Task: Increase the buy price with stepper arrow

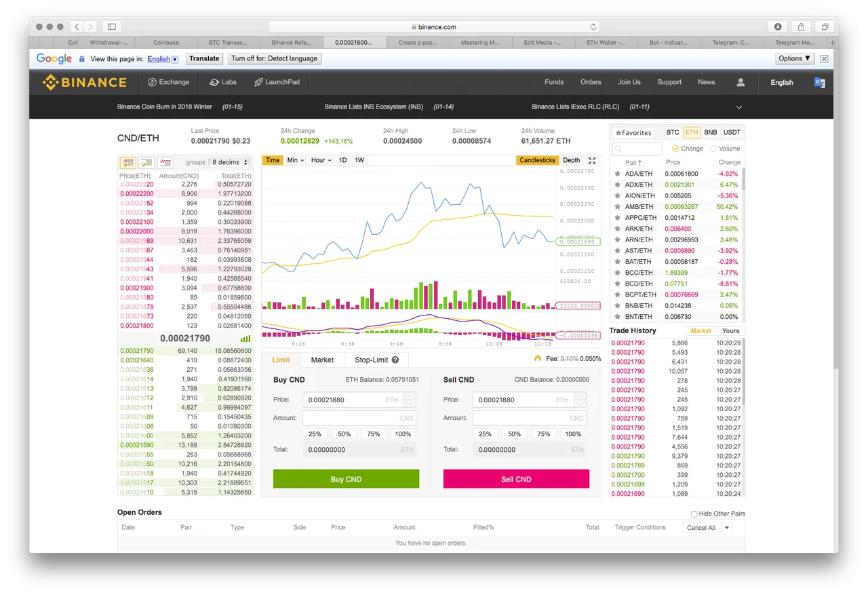Action: click(410, 396)
